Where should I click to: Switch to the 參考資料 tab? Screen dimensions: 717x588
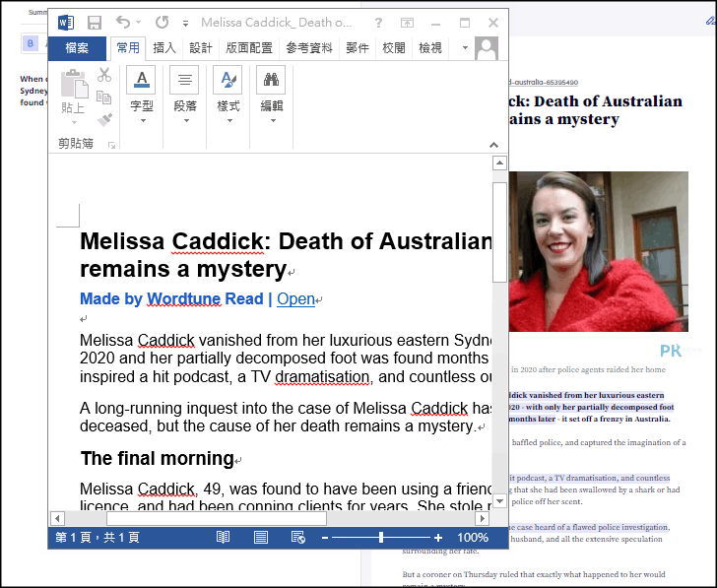(309, 48)
